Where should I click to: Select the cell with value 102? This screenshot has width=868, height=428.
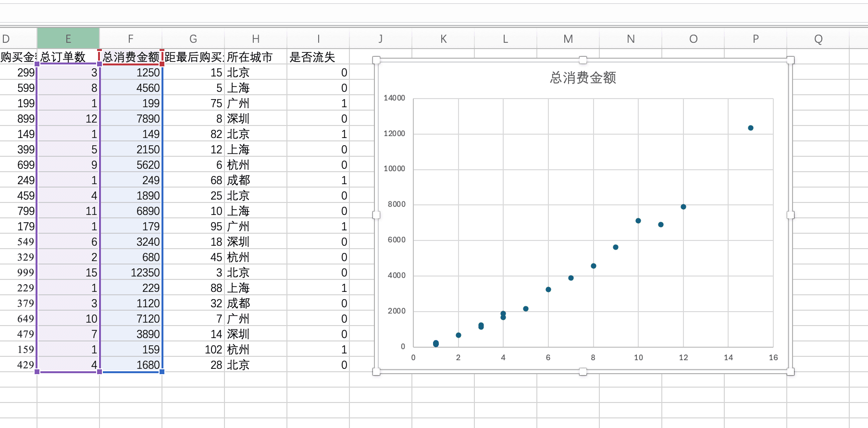193,350
